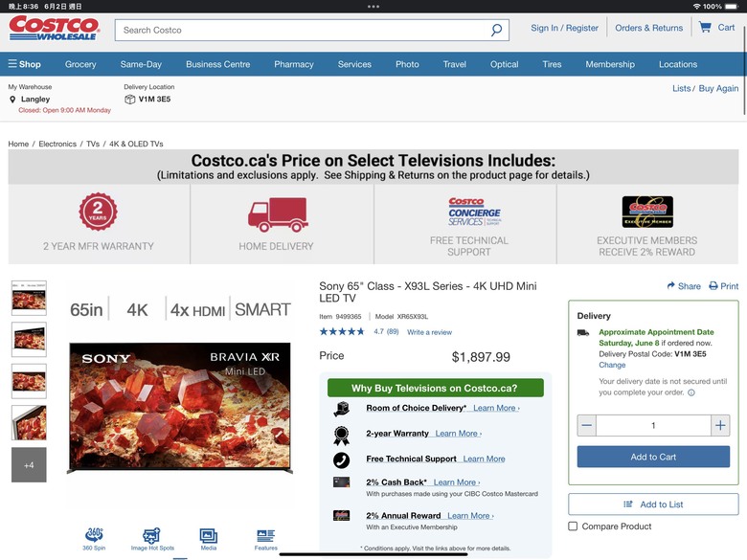Click Sign In / Register link
The image size is (747, 560).
click(x=564, y=28)
